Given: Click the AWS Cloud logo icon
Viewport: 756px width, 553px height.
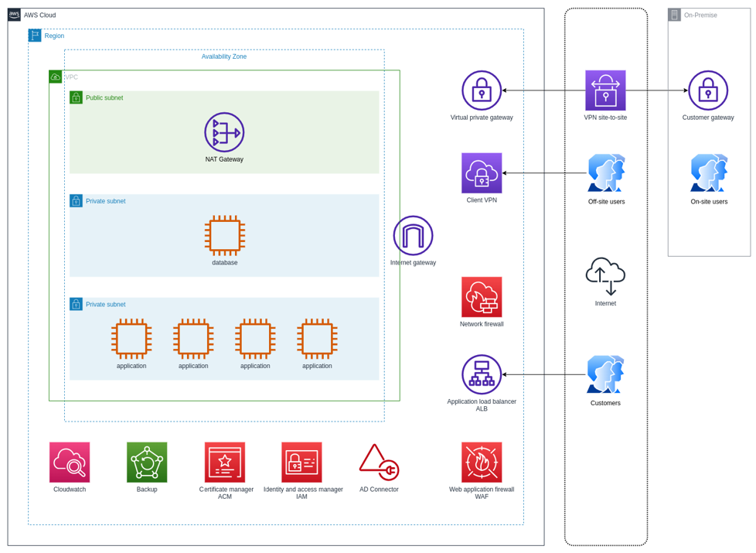Looking at the screenshot, I should point(14,15).
